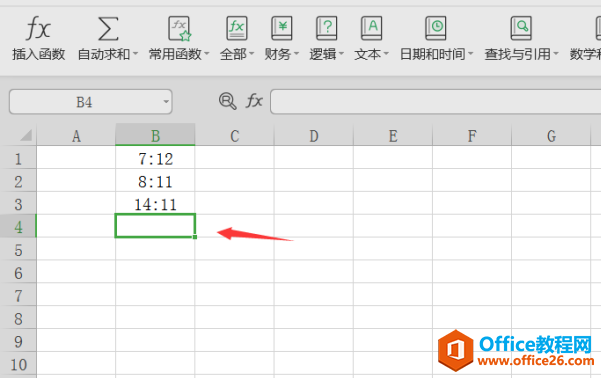
Task: Open the Date and Time (日期和时间) icon
Action: 436,28
